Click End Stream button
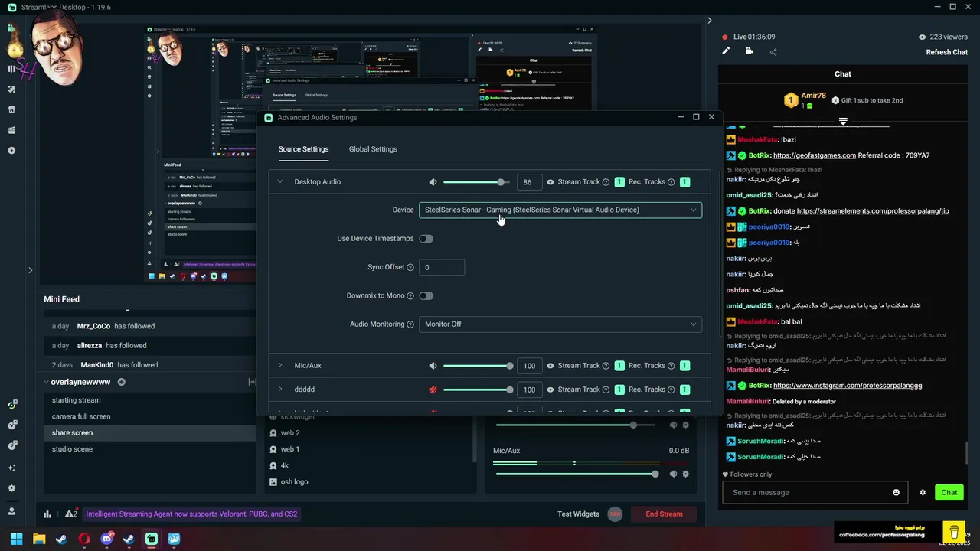Viewport: 980px width, 551px height. (664, 514)
